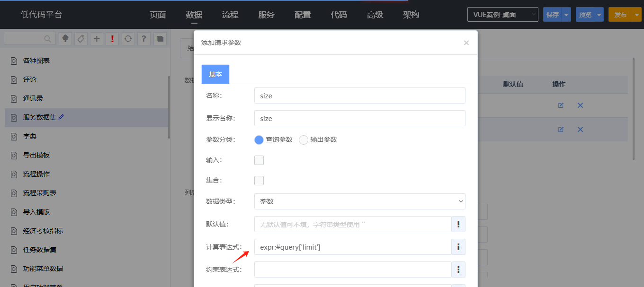This screenshot has width=644, height=287.
Task: Click the plus add icon in sidebar toolbar
Action: point(97,39)
